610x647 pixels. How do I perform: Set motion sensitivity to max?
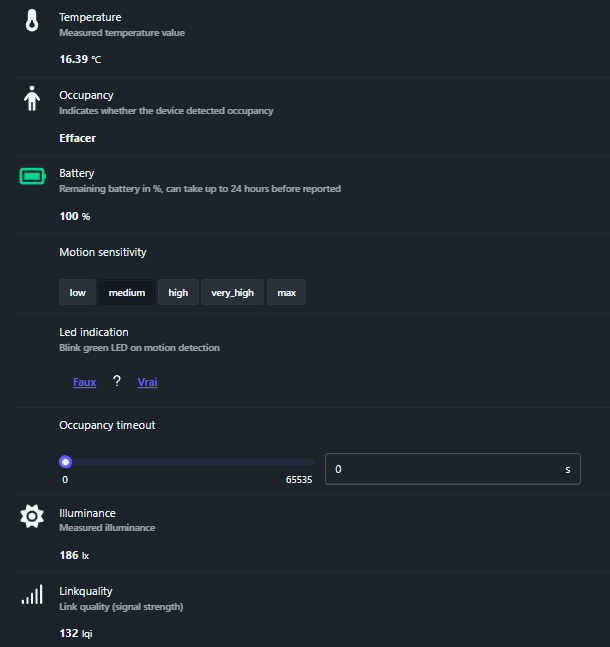coord(286,293)
